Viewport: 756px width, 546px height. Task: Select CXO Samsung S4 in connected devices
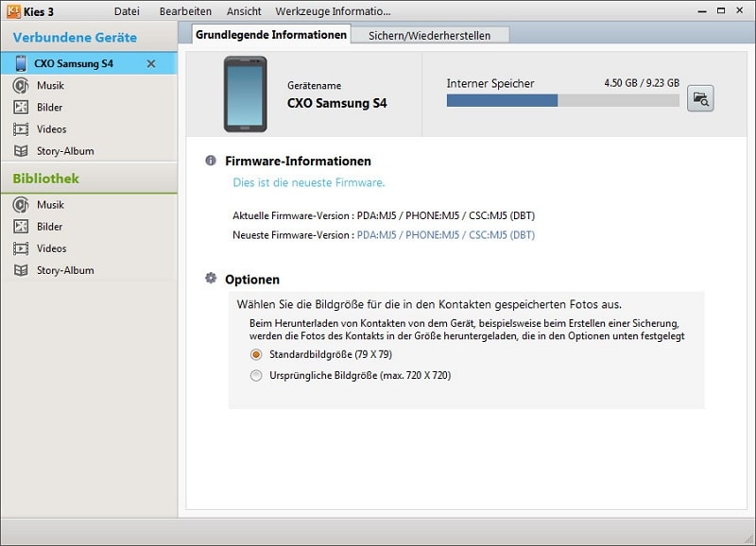pos(89,63)
